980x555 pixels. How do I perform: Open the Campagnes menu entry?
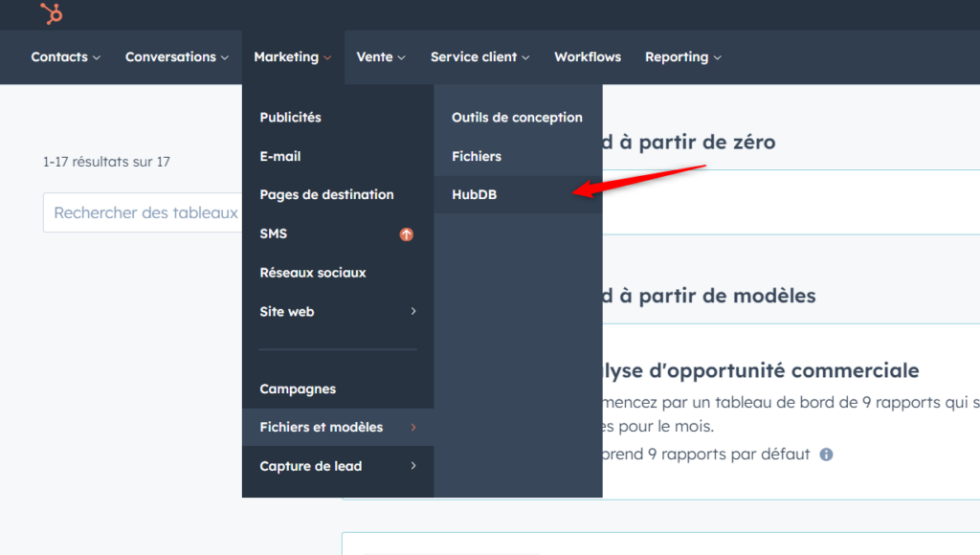point(298,388)
